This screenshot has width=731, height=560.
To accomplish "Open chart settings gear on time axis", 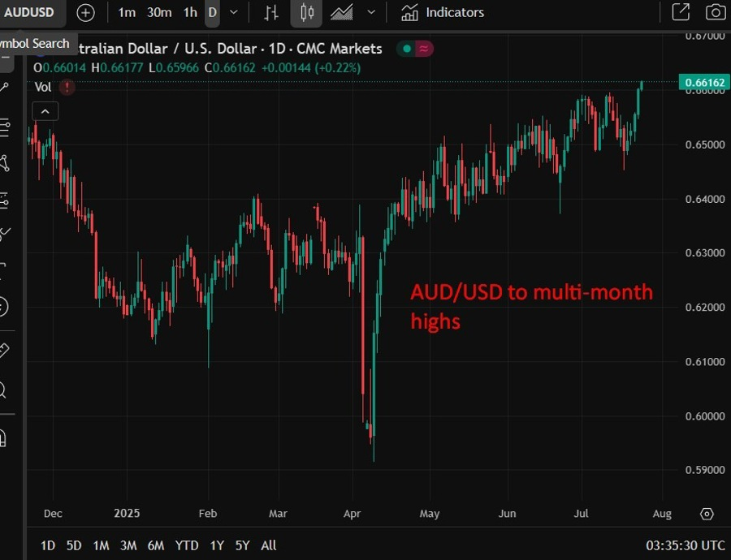I will (x=707, y=514).
